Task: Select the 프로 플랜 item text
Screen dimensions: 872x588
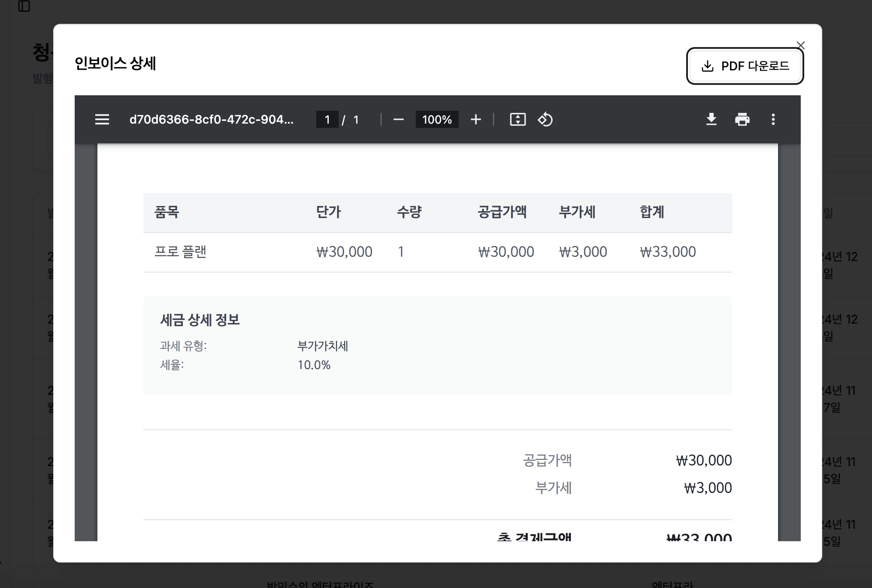Action: point(180,252)
